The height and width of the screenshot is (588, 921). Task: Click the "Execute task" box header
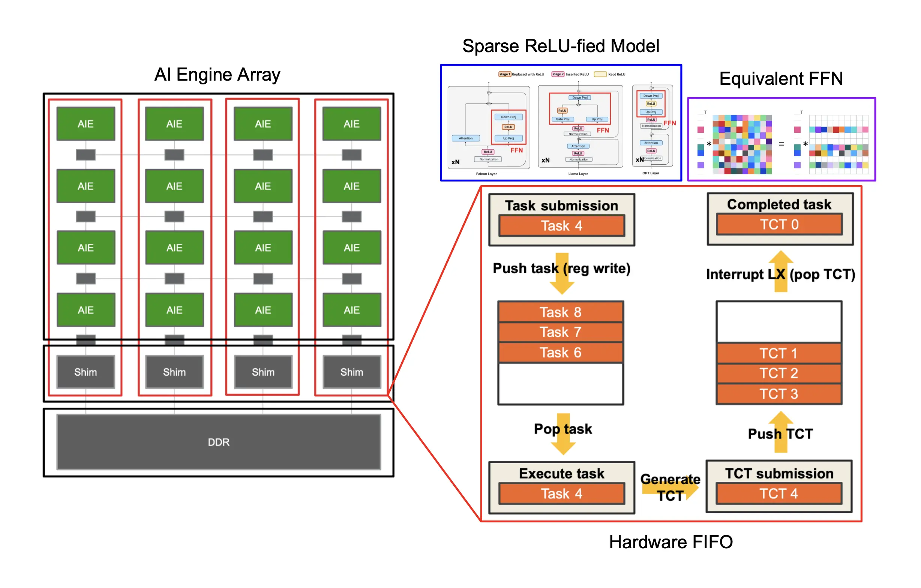(x=561, y=474)
